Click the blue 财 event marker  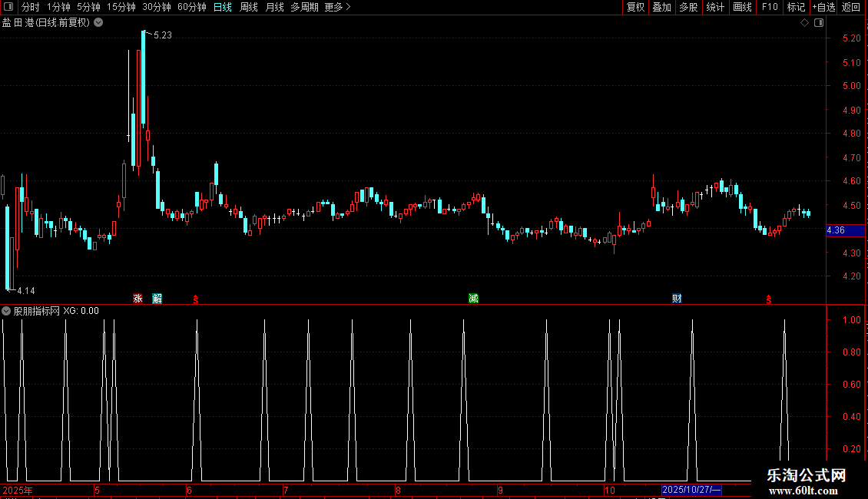[x=677, y=299]
